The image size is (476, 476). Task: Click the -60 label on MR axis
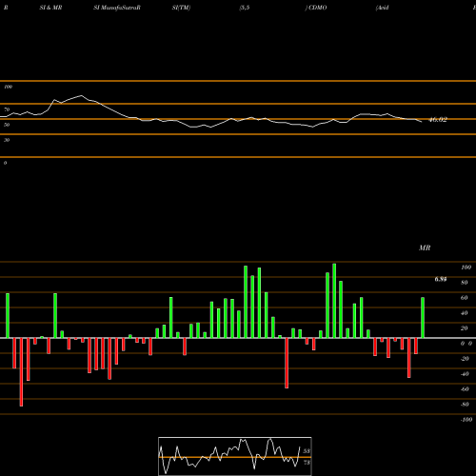(465, 389)
